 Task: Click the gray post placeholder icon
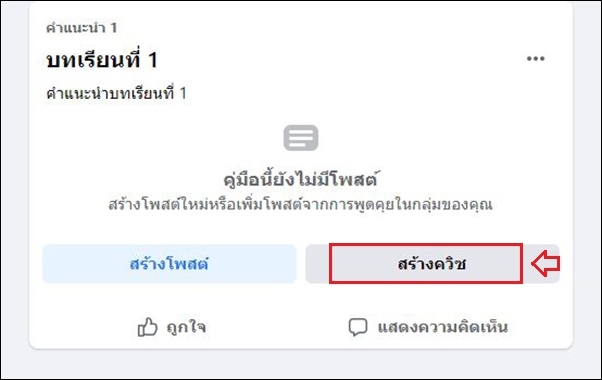click(x=301, y=138)
